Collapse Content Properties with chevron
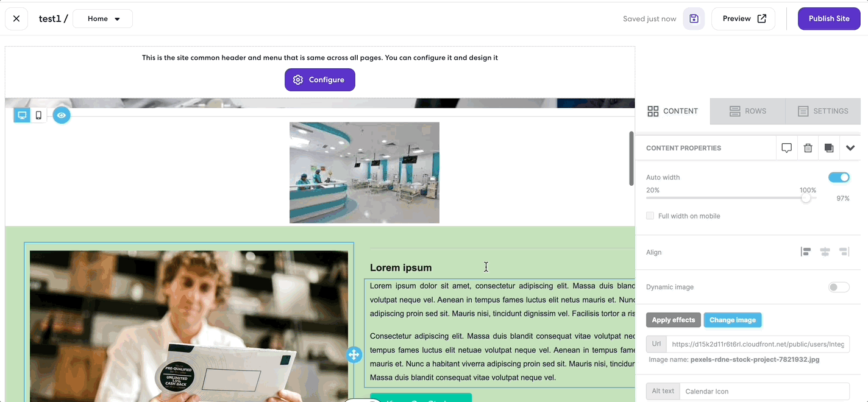Screen dimensions: 868x402 point(850,148)
